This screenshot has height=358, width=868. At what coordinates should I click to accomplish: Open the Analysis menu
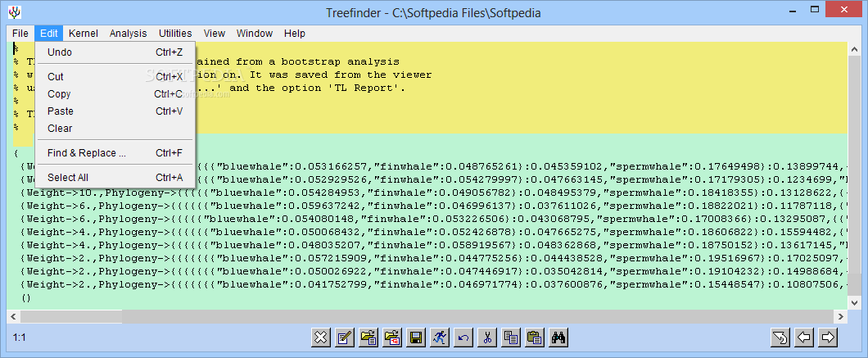pos(128,34)
